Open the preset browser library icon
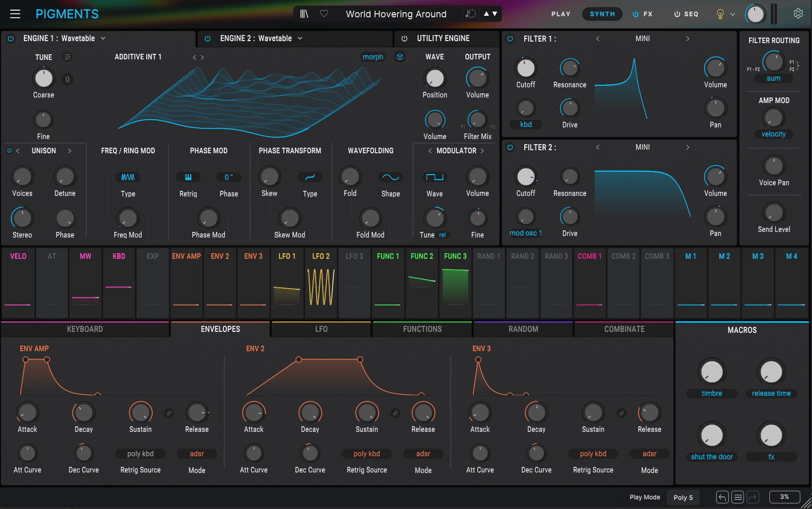The width and height of the screenshot is (812, 509). pos(304,14)
